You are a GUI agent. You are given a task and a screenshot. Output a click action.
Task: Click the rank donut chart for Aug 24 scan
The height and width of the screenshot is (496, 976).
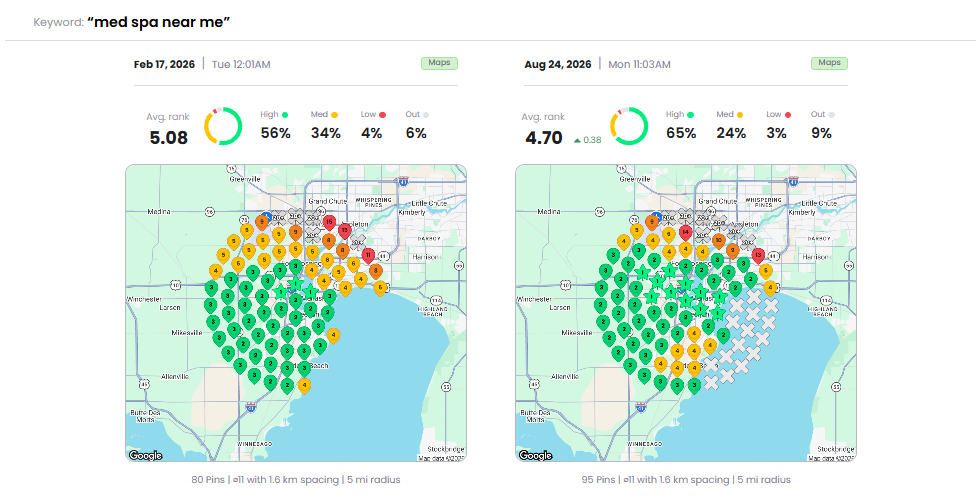[629, 126]
